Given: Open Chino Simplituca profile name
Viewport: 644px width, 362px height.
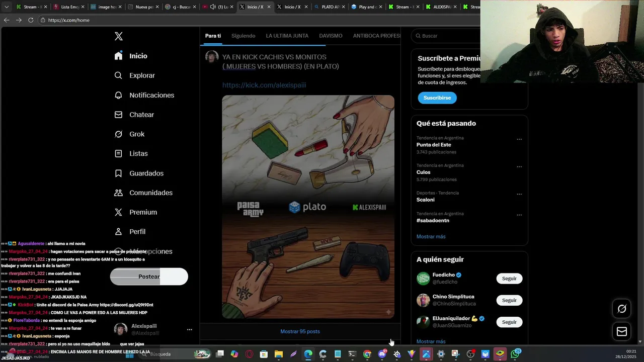Looking at the screenshot, I should [453, 297].
